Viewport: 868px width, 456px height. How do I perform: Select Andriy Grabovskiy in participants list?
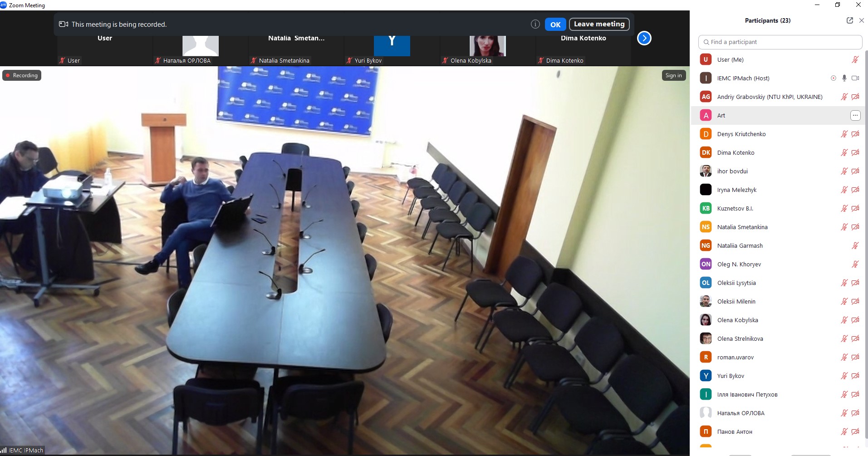pos(769,97)
